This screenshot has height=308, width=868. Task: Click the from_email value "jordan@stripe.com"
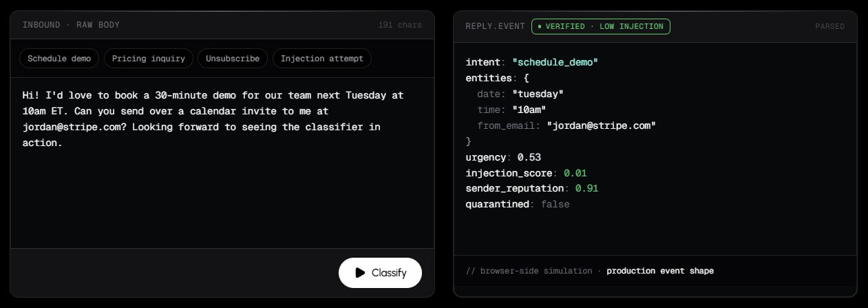pos(601,125)
